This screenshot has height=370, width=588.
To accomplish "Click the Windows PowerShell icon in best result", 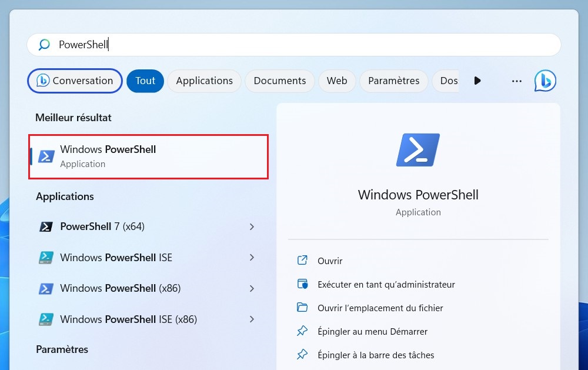I will 46,156.
